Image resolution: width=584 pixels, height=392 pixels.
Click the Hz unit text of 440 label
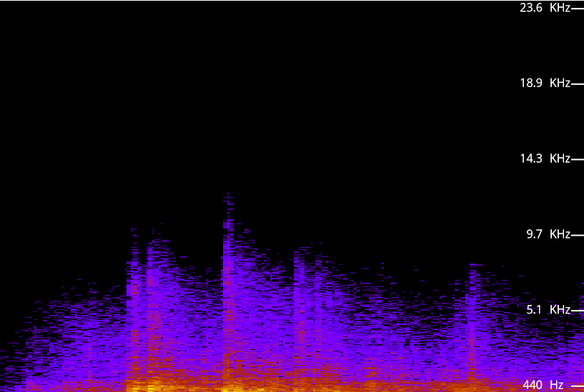coord(556,385)
